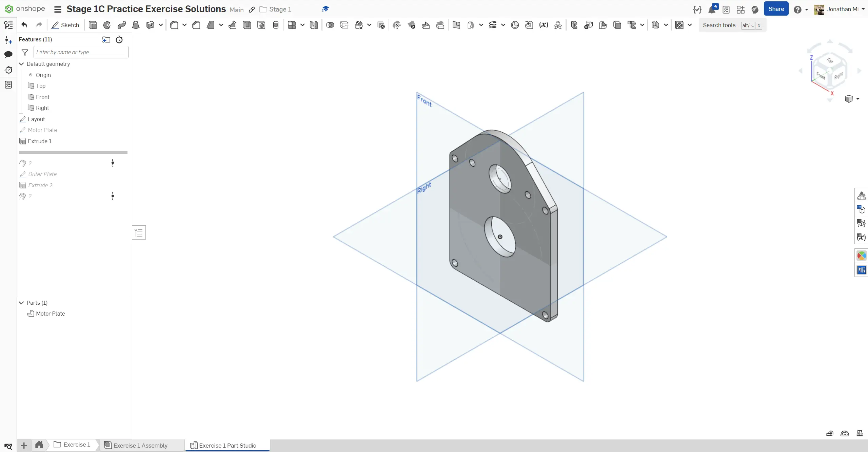The height and width of the screenshot is (452, 868).
Task: Click the filter by name input field
Action: 81,52
